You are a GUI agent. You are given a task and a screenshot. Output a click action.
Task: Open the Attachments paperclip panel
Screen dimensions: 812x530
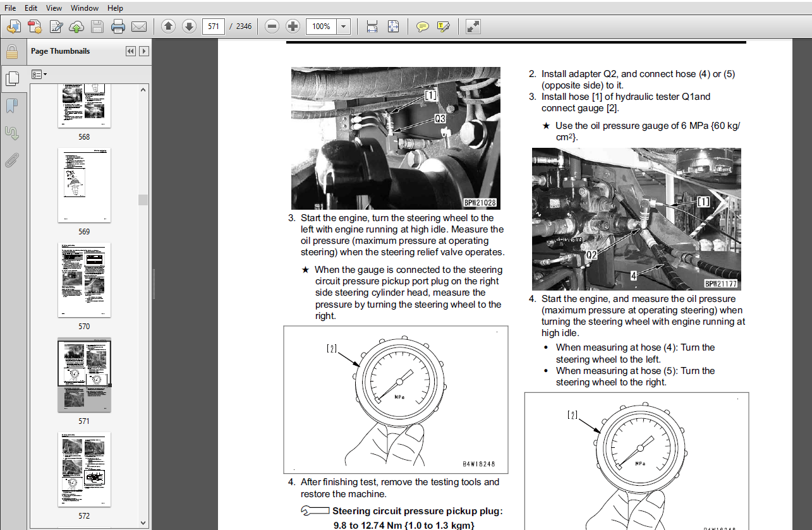coord(11,160)
